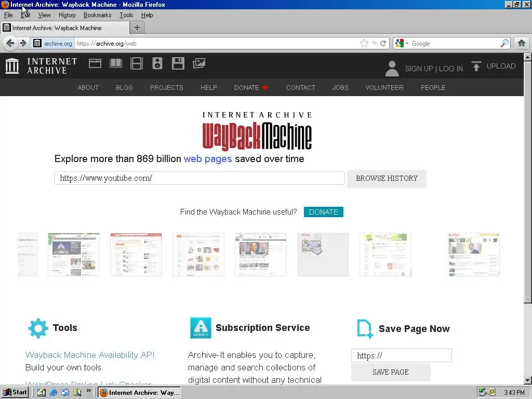Open the Video film-strip icon
532x399 pixels.
pyautogui.click(x=137, y=63)
